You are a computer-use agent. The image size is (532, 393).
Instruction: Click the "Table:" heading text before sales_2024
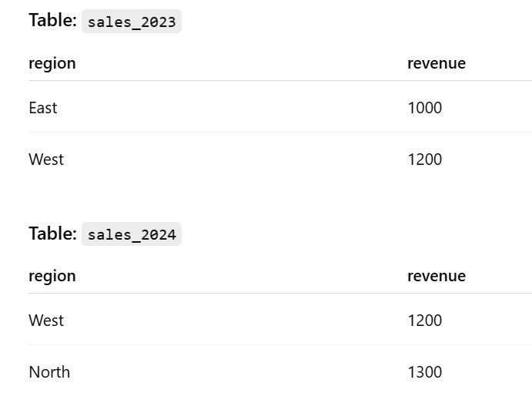(53, 233)
